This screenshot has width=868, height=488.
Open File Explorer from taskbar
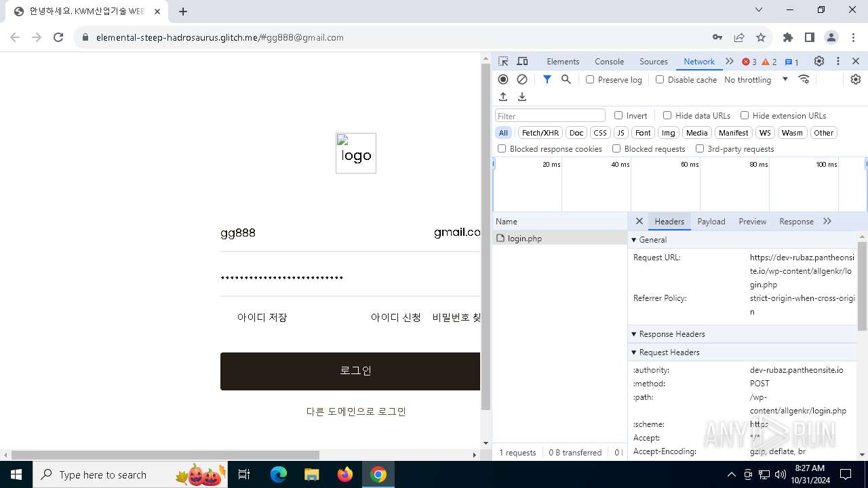point(312,474)
